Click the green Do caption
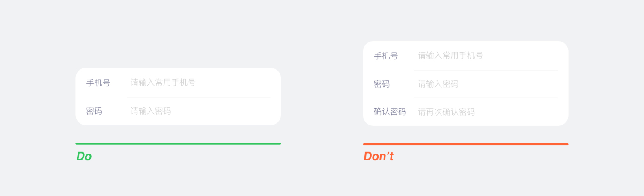Screen dimensions: 644x196 [84, 157]
